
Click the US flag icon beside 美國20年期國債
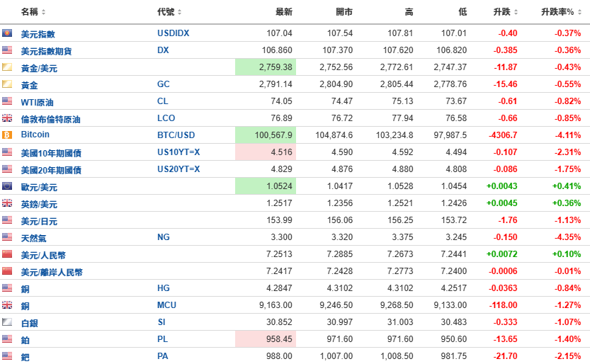click(x=7, y=169)
